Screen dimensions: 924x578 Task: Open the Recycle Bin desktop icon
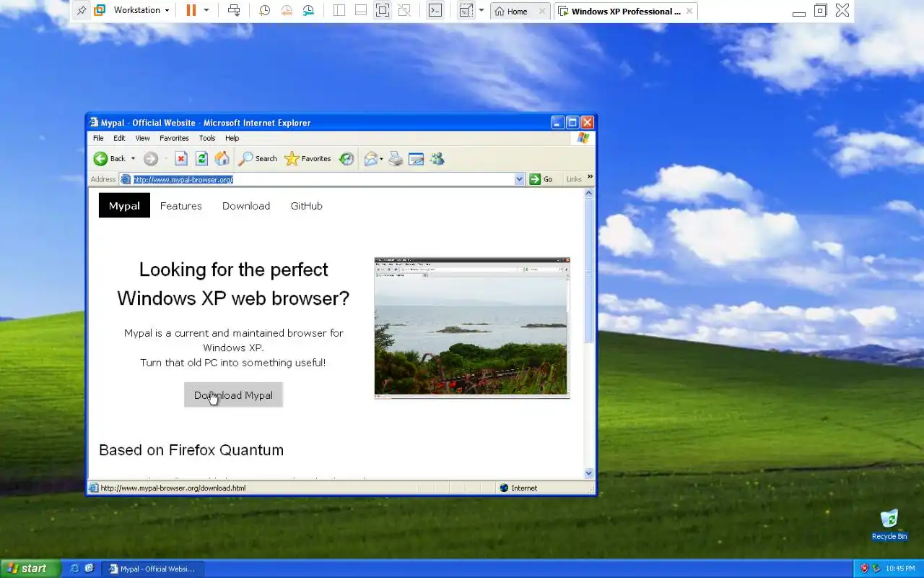click(889, 525)
